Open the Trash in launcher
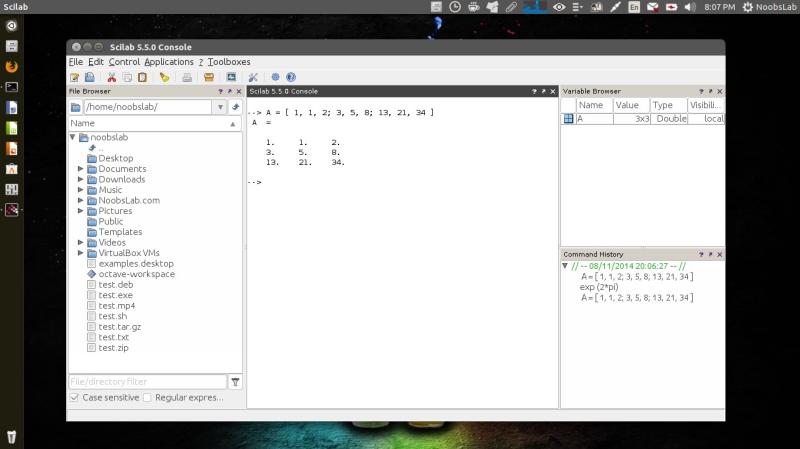Viewport: 800px width, 449px height. [x=11, y=437]
